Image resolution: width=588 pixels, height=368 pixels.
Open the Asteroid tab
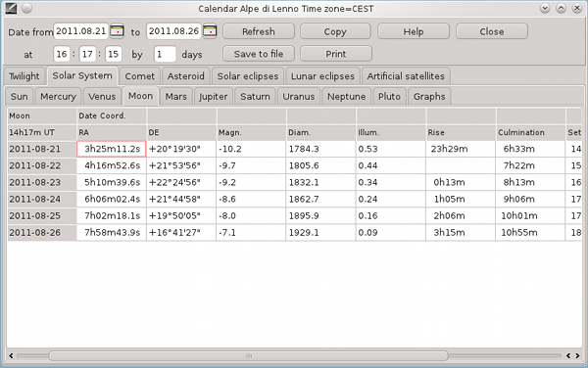(x=185, y=76)
